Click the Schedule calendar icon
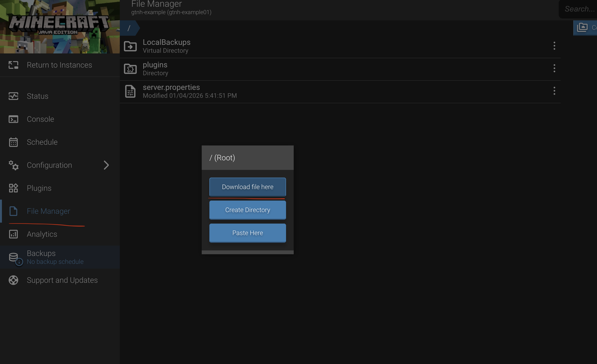This screenshot has width=597, height=364. coord(13,142)
